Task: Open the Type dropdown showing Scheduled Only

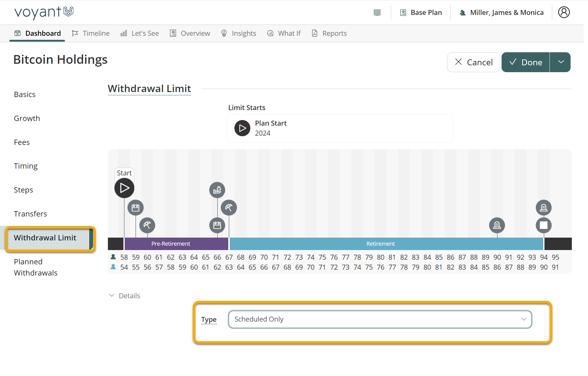Action: (380, 319)
